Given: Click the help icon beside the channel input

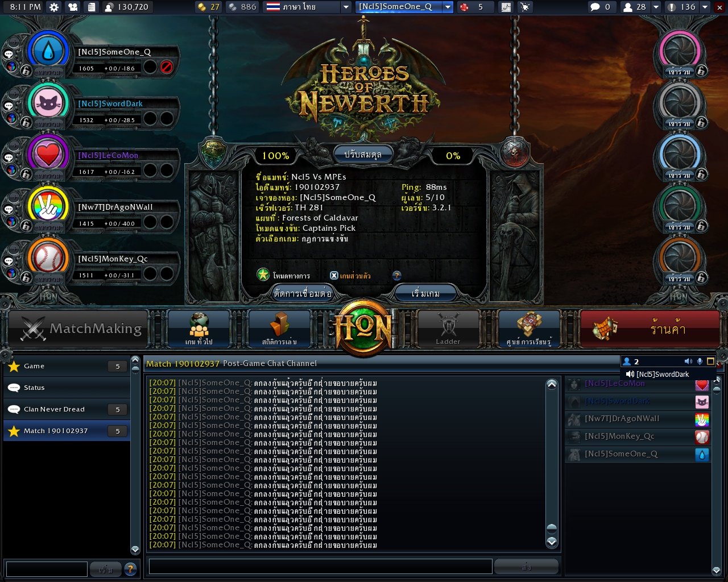Looking at the screenshot, I should [130, 568].
